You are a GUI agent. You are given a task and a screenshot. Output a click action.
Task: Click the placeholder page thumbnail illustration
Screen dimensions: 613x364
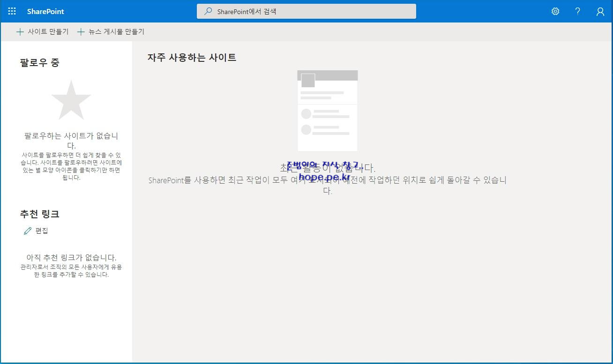pos(328,111)
